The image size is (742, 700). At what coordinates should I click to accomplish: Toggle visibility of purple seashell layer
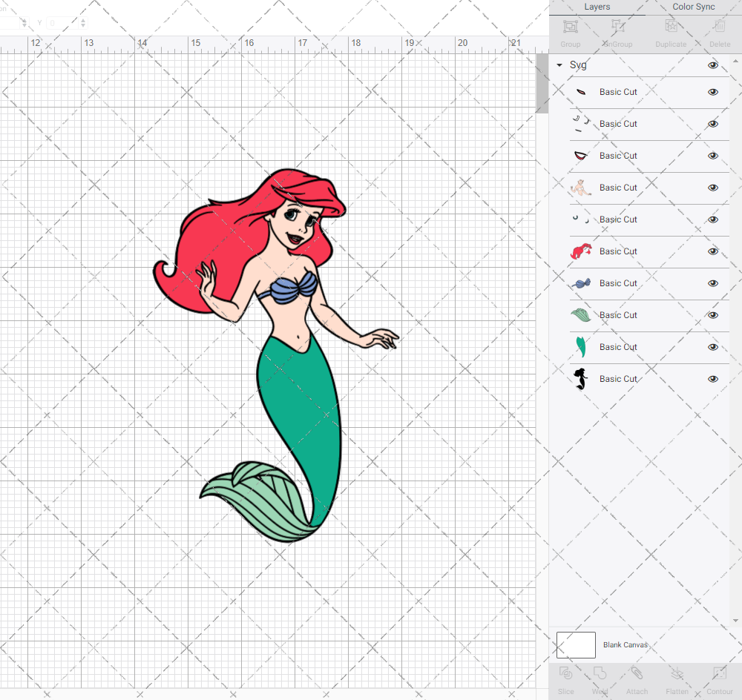pos(712,283)
